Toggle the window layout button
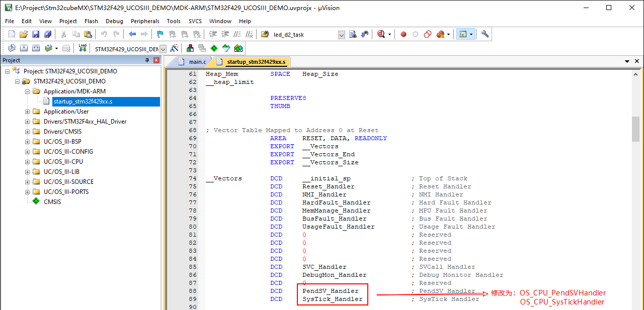The image size is (644, 310). tap(462, 34)
